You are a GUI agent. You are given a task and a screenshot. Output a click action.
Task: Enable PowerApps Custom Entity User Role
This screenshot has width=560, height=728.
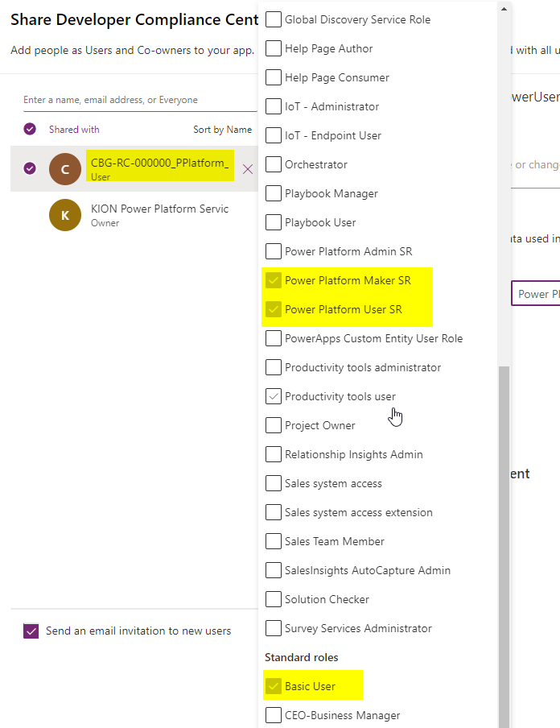(273, 338)
